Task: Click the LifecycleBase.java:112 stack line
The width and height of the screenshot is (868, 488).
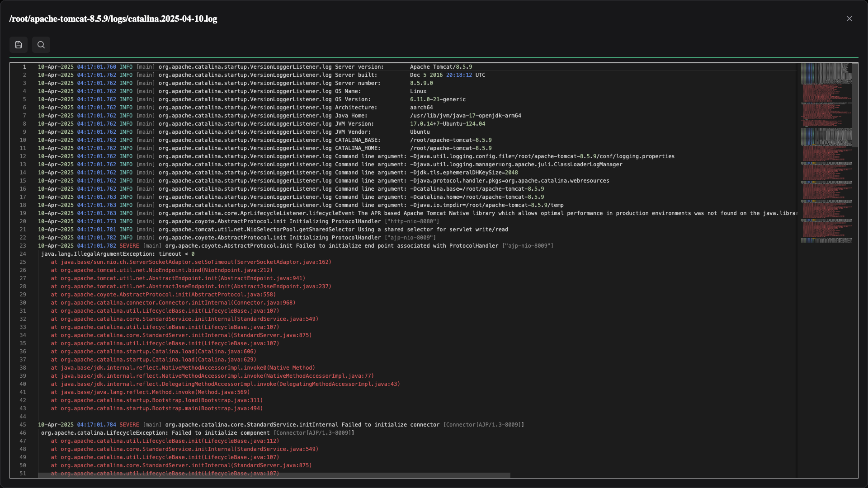Action: (165, 441)
